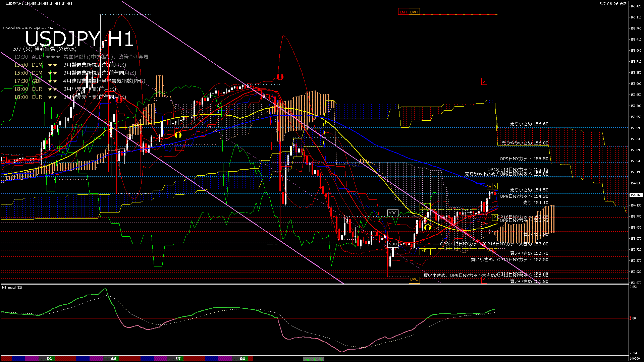Viewport: 644px width, 362px height.
Task: Click MACD scale value 0.851
Action: click(x=634, y=287)
